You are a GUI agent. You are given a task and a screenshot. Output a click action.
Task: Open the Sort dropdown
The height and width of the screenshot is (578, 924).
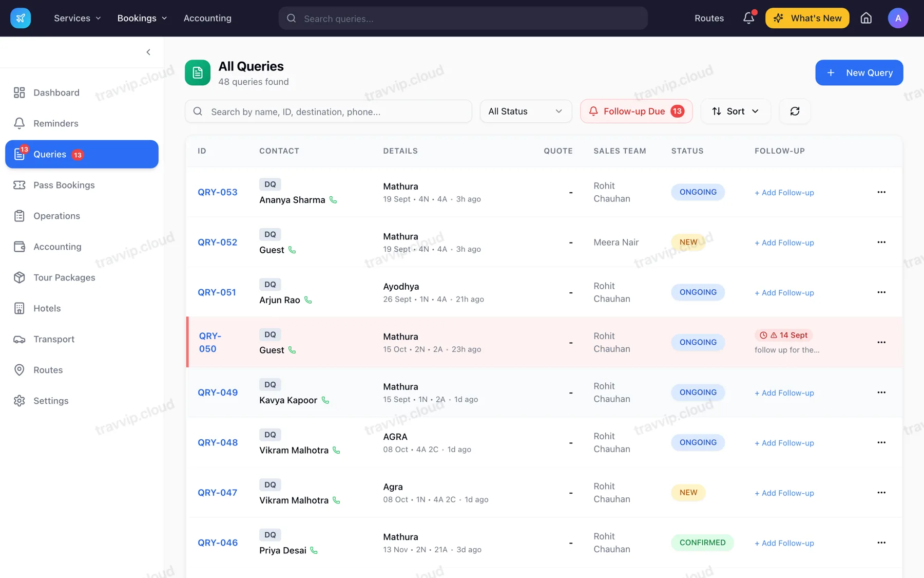(735, 111)
